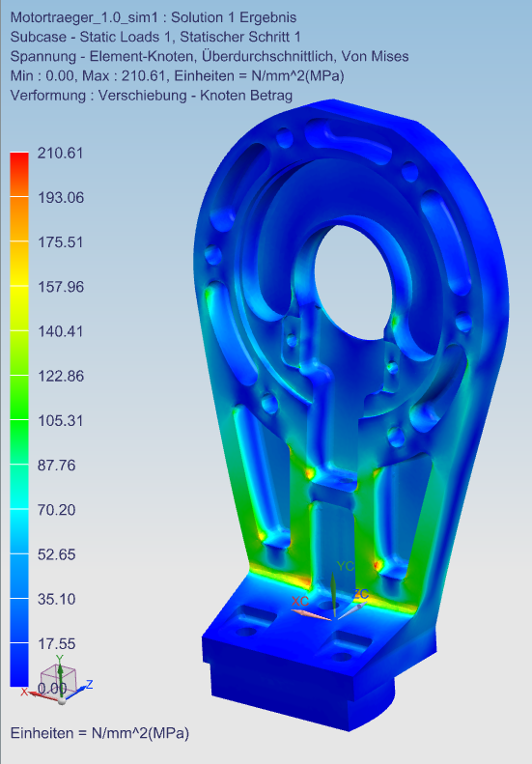
Task: Click the 87.76 legend value
Action: click(x=57, y=466)
